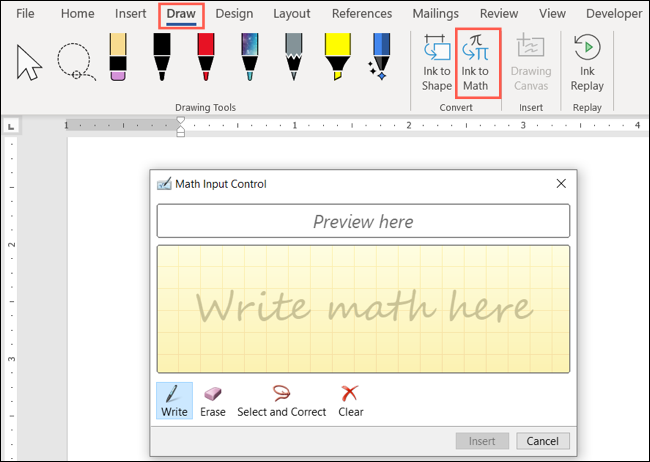
Task: Click the Math Input Control title icon
Action: click(x=164, y=184)
